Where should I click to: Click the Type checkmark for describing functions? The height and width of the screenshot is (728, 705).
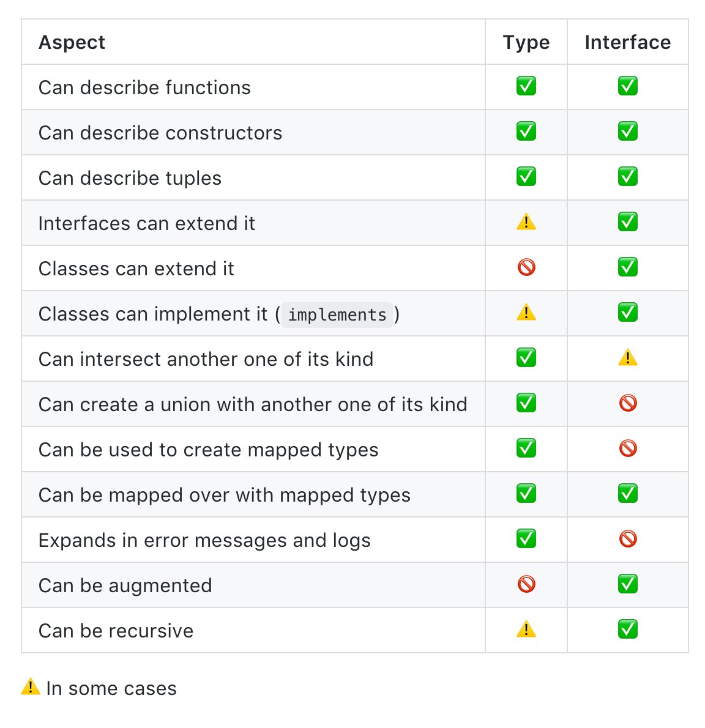(526, 86)
